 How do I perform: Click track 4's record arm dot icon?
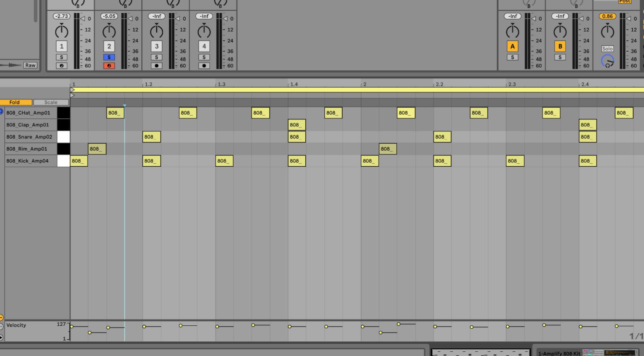coord(204,65)
